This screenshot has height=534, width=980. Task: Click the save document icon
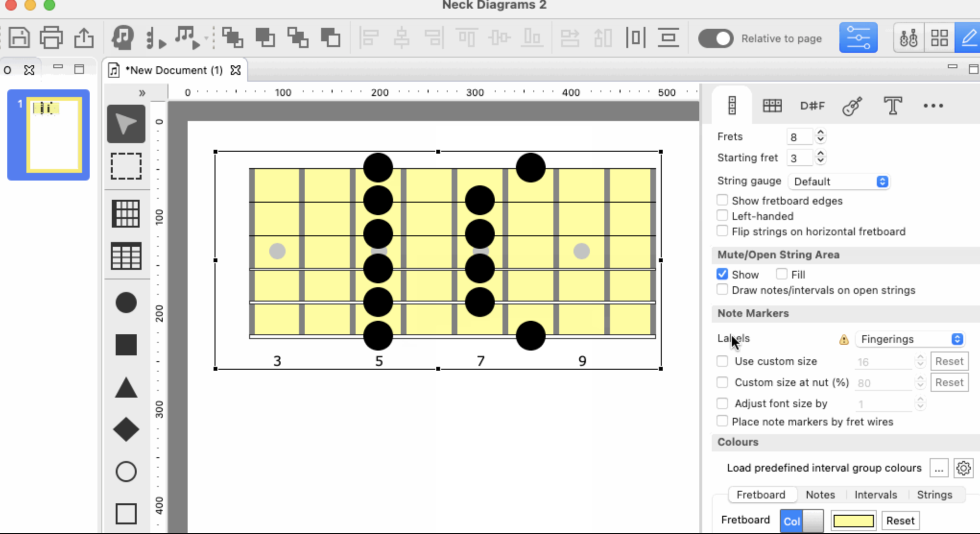point(19,37)
